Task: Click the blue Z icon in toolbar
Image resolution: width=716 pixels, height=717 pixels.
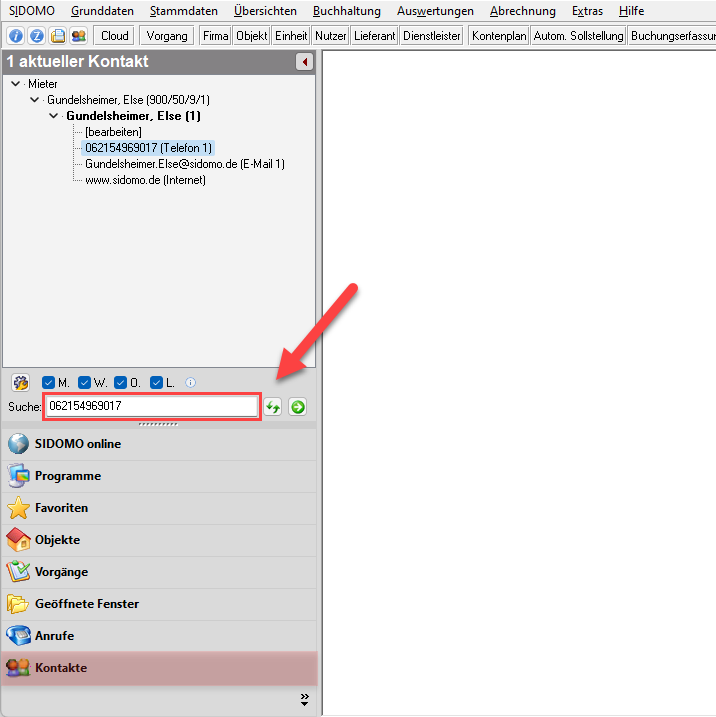Action: [37, 36]
